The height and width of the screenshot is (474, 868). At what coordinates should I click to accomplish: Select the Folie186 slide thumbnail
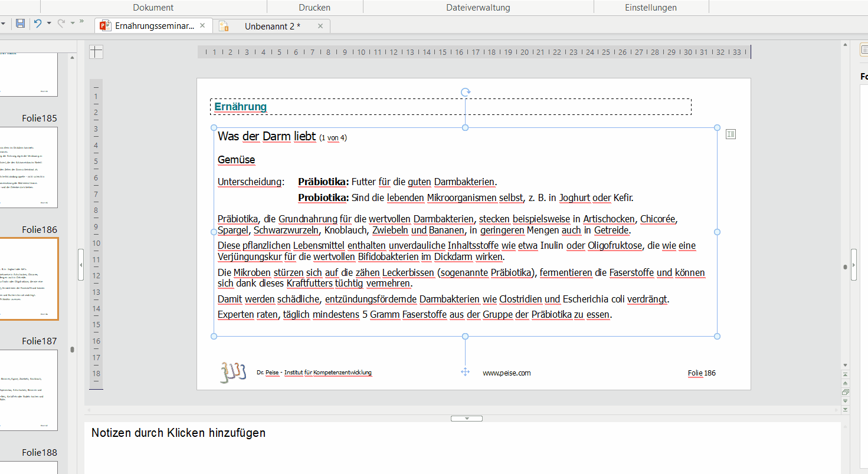29,279
